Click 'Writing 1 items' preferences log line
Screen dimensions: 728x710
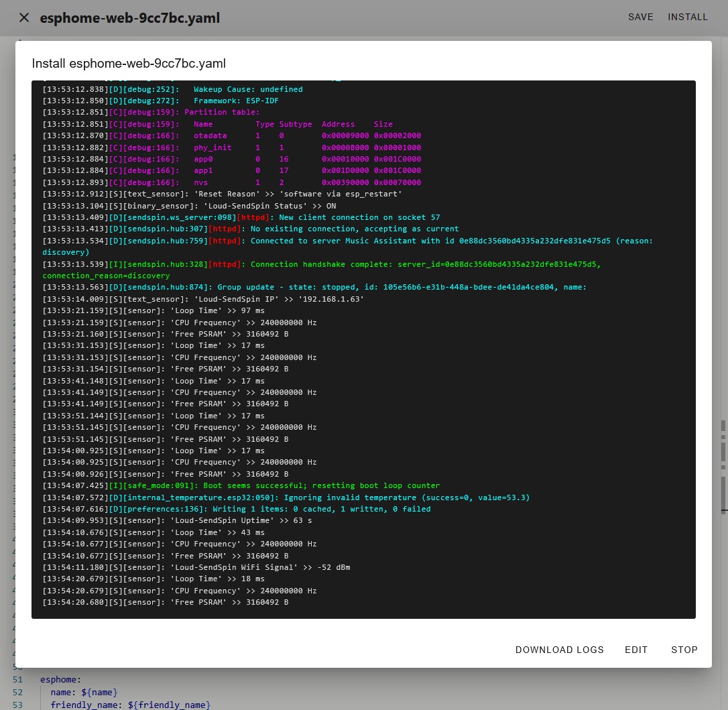[237, 510]
